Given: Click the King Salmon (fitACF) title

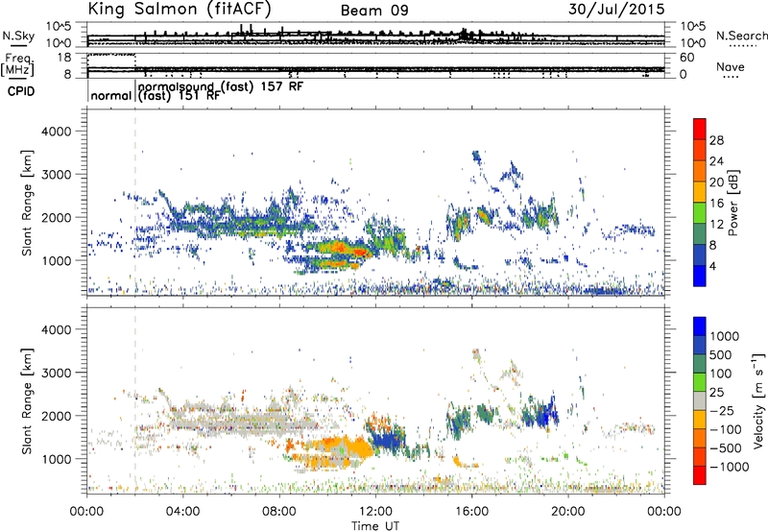Looking at the screenshot, I should click(180, 9).
